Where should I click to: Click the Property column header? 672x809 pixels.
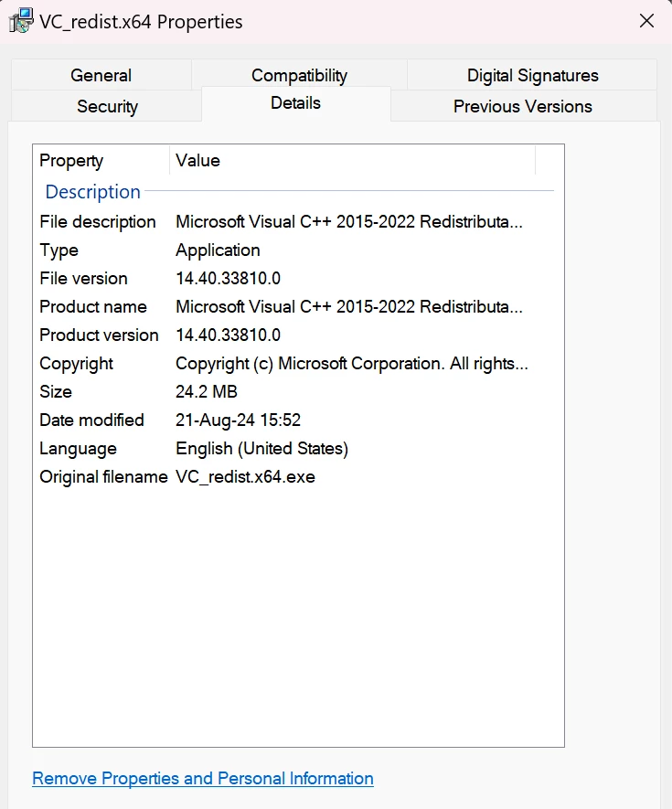[x=101, y=161]
